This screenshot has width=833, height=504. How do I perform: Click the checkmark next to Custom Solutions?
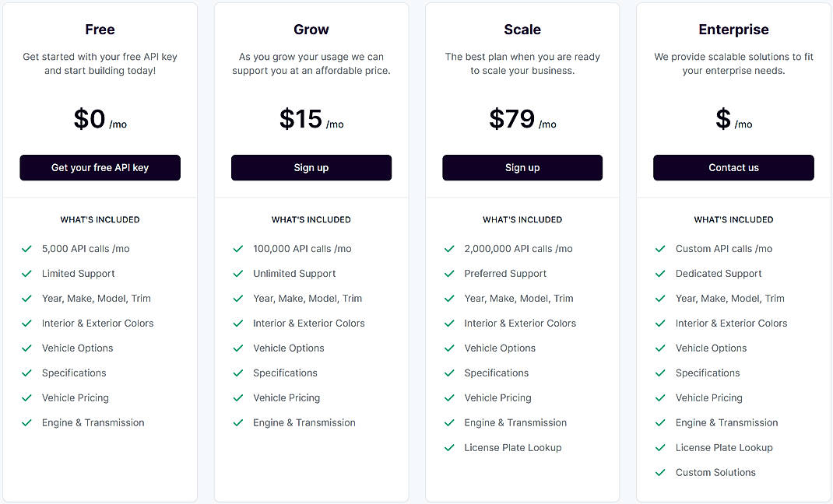pos(660,472)
